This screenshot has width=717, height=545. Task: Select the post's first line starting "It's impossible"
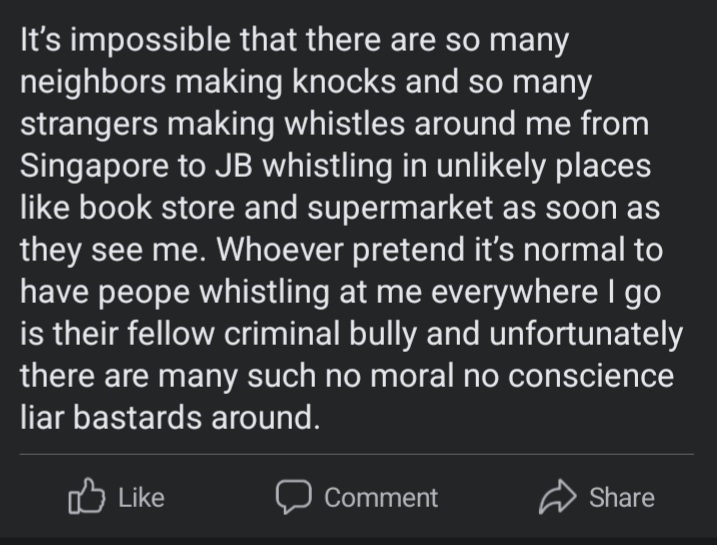click(294, 41)
